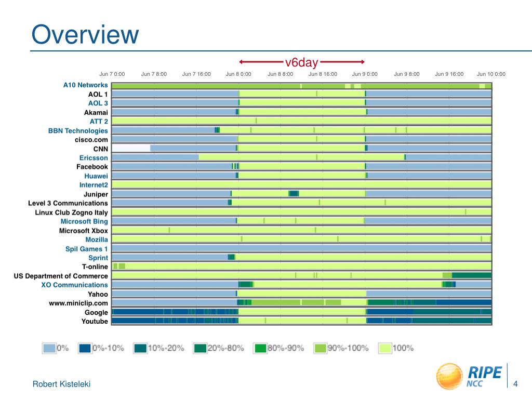
Task: Open the Huawei row label link
Action: pyautogui.click(x=96, y=176)
